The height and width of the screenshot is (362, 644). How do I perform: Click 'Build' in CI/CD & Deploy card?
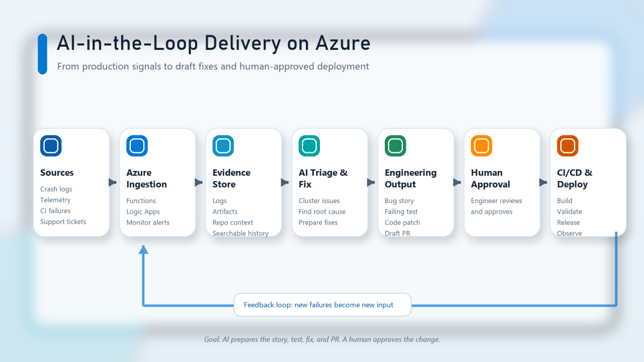(565, 201)
